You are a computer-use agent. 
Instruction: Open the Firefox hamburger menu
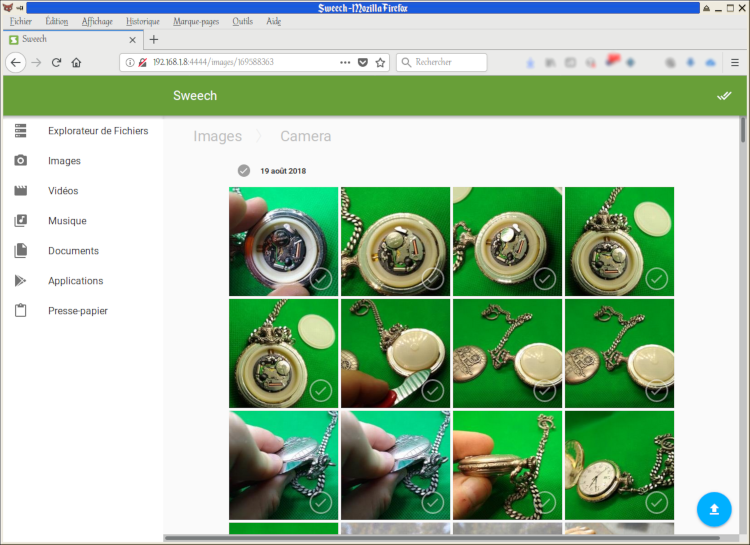click(x=735, y=62)
